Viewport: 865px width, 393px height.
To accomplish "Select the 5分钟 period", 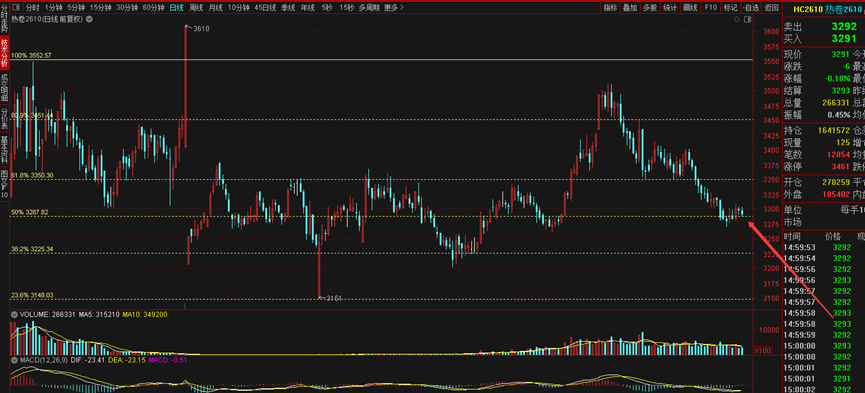I will click(76, 8).
